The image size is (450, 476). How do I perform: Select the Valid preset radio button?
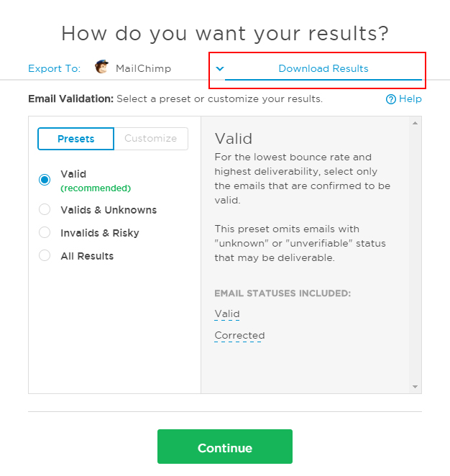pos(45,180)
